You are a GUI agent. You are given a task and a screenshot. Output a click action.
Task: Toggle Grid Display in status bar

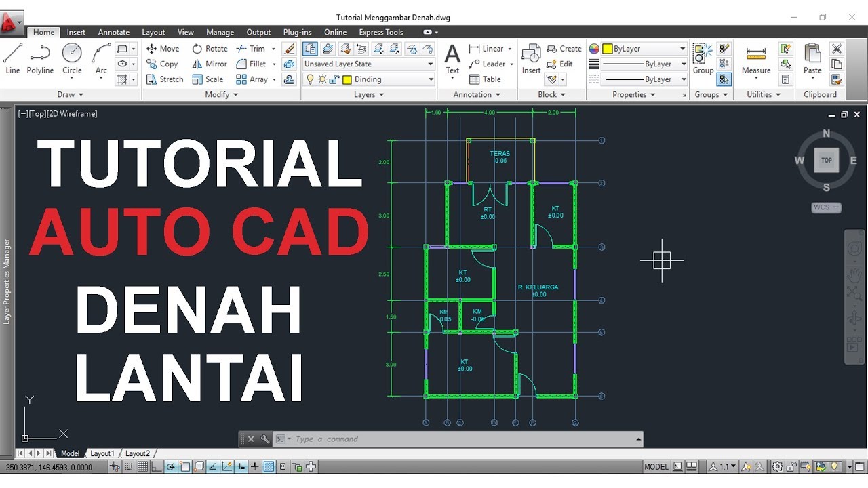(x=142, y=466)
